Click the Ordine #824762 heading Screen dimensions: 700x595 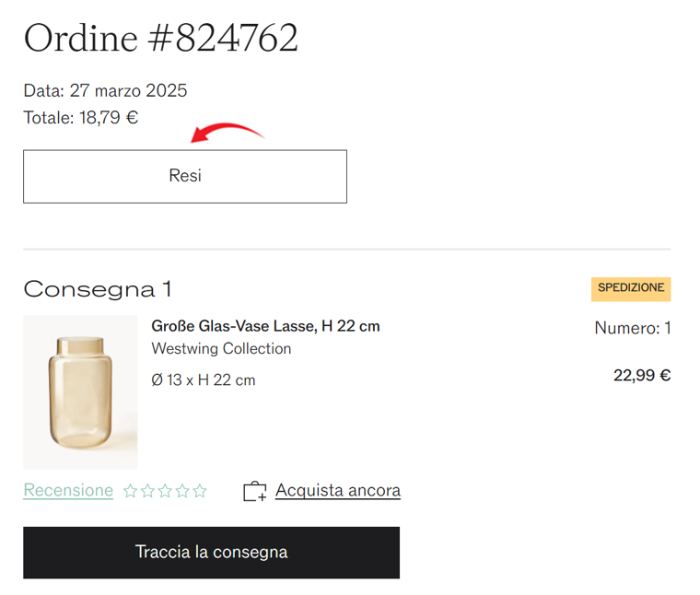pyautogui.click(x=160, y=39)
